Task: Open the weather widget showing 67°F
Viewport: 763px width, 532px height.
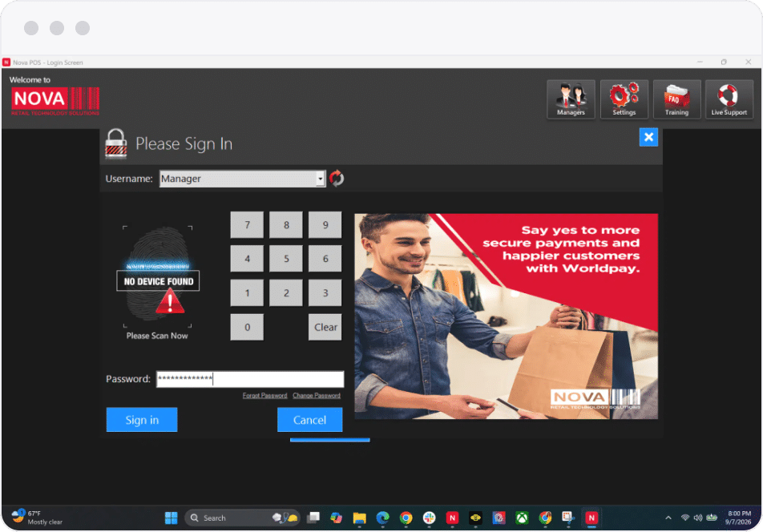Action: click(x=37, y=518)
